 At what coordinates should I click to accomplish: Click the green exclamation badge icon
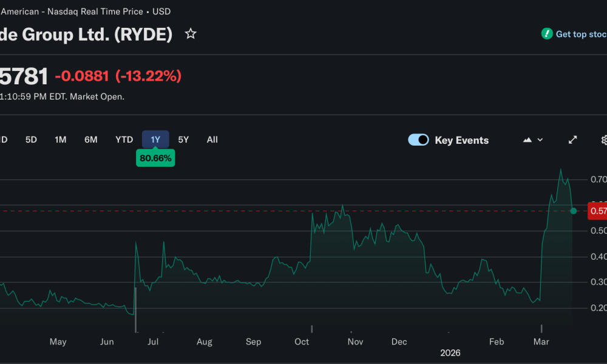point(547,34)
